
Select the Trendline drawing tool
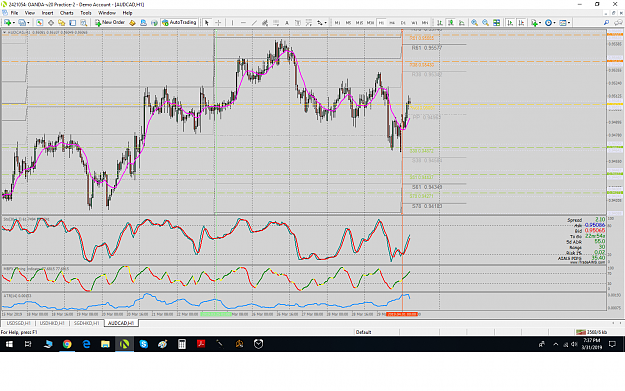coord(254,23)
